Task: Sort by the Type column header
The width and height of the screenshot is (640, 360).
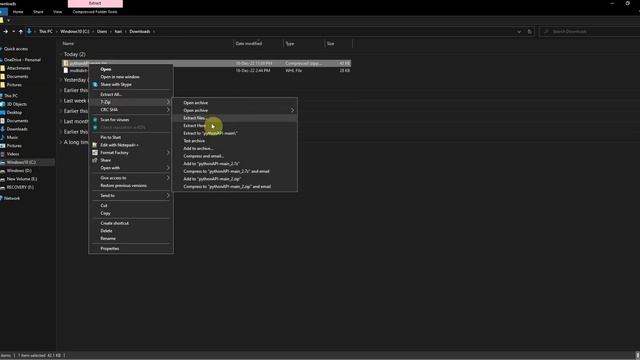Action: [304, 44]
